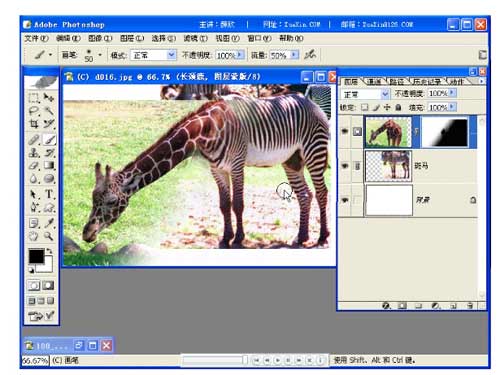Reset to default black and white colors
The height and width of the screenshot is (375, 500).
point(32,270)
